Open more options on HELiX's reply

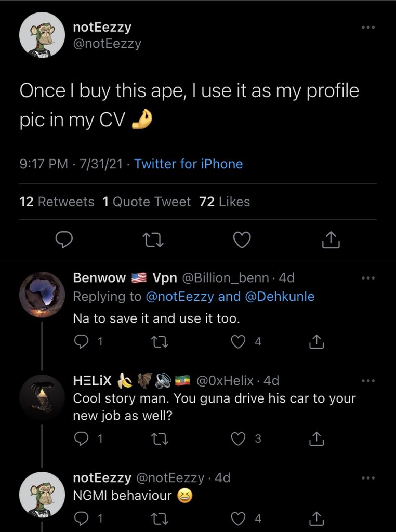(368, 381)
